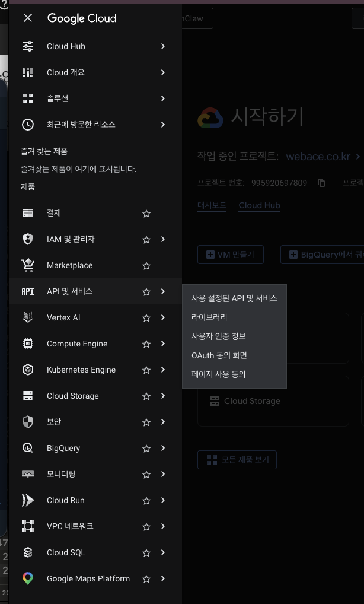Open the Cloud Hub link under project info
Viewport: 364px width, 604px height.
pos(259,205)
